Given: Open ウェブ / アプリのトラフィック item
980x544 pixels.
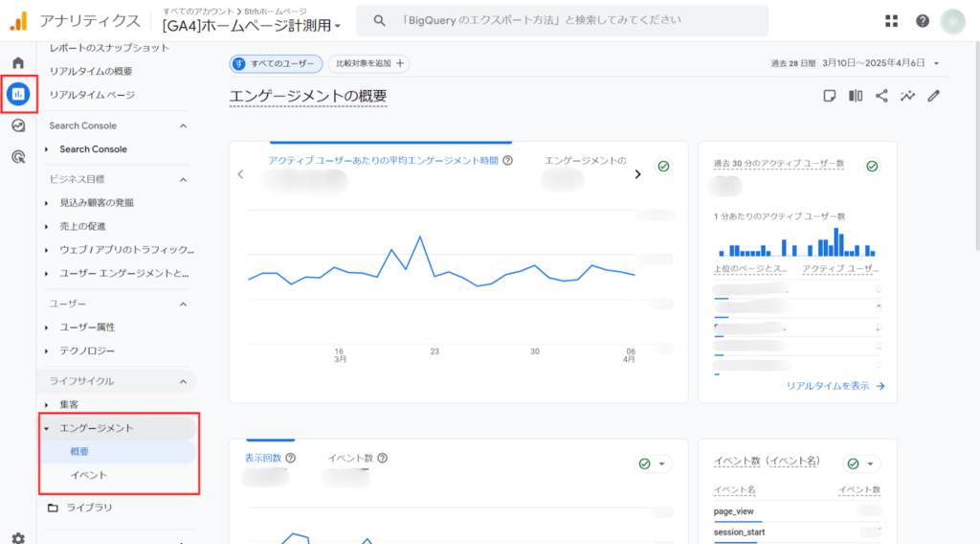Looking at the screenshot, I should 127,249.
